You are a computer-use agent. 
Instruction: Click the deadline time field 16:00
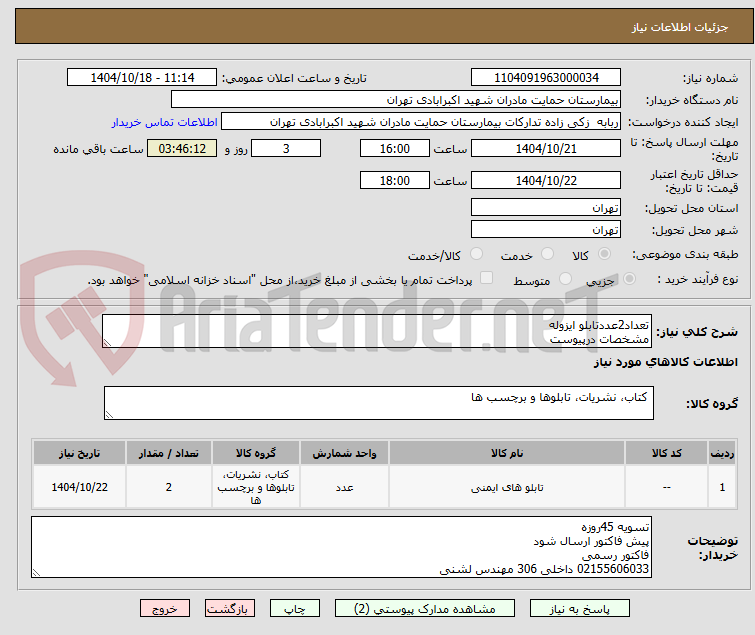tap(394, 148)
